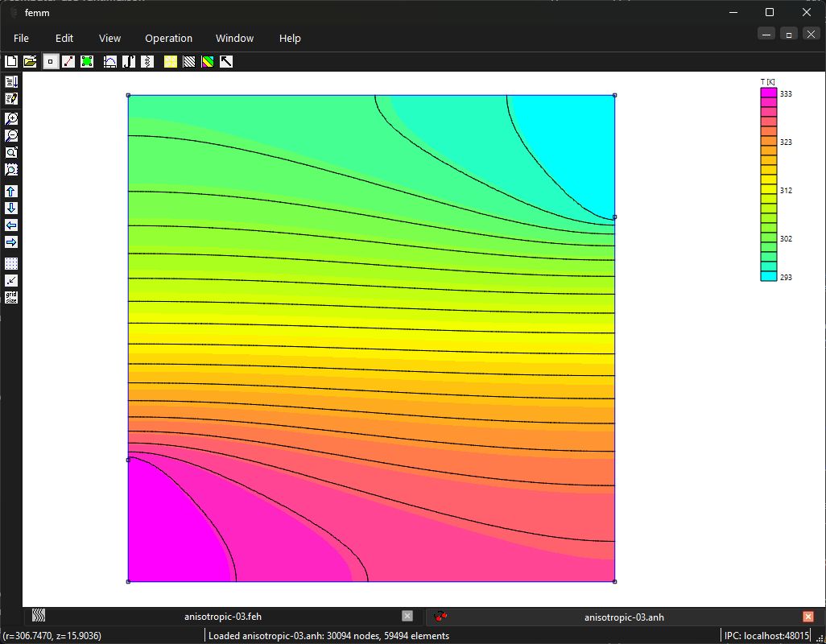Click the vector plot arrow icon
This screenshot has width=826, height=644.
[x=226, y=62]
